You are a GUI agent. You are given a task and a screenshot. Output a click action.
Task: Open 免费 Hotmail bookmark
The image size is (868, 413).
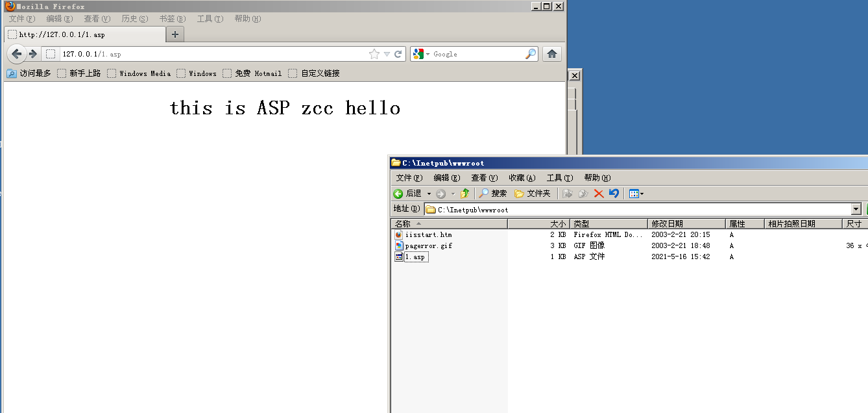coord(252,73)
